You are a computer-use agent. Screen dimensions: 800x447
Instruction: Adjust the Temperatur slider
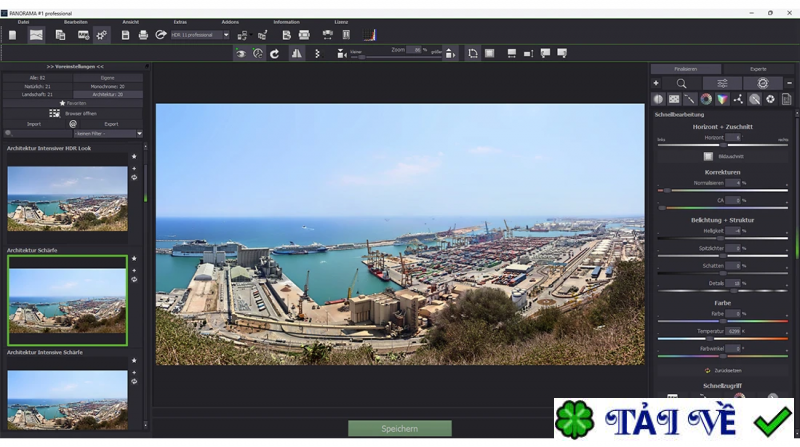coord(722,339)
